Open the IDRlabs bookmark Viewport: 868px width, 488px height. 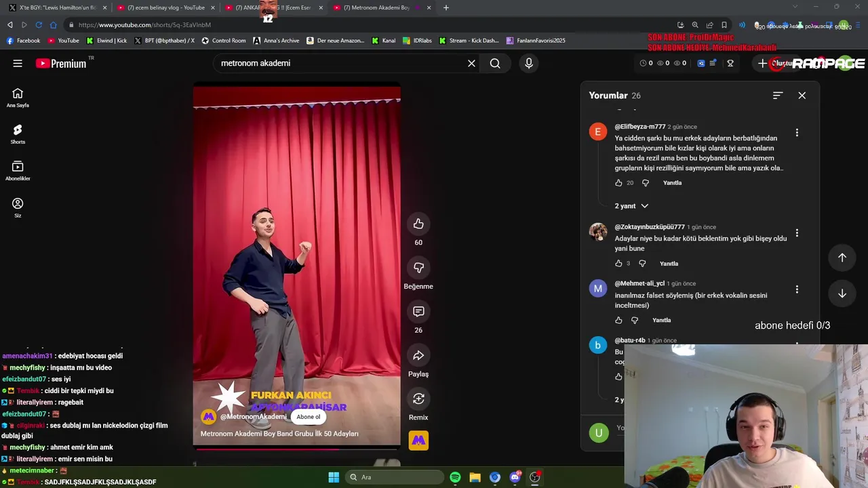click(x=417, y=41)
